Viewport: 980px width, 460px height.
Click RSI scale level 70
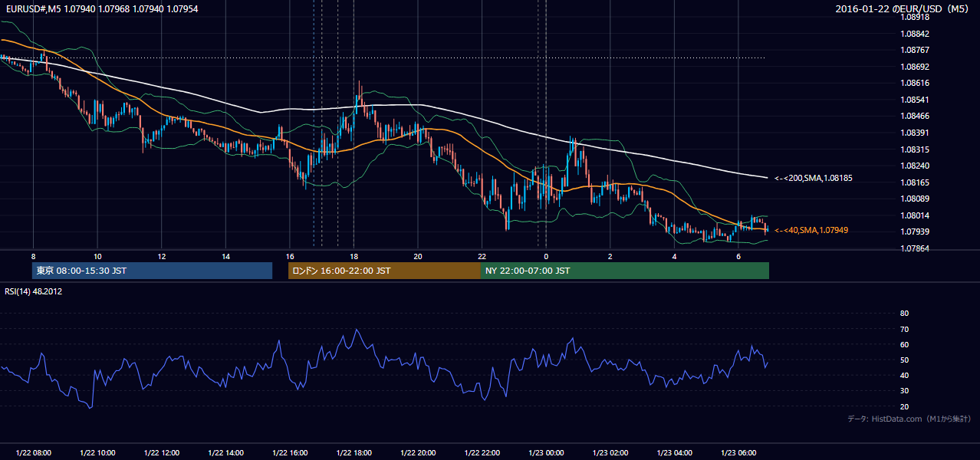click(x=904, y=329)
